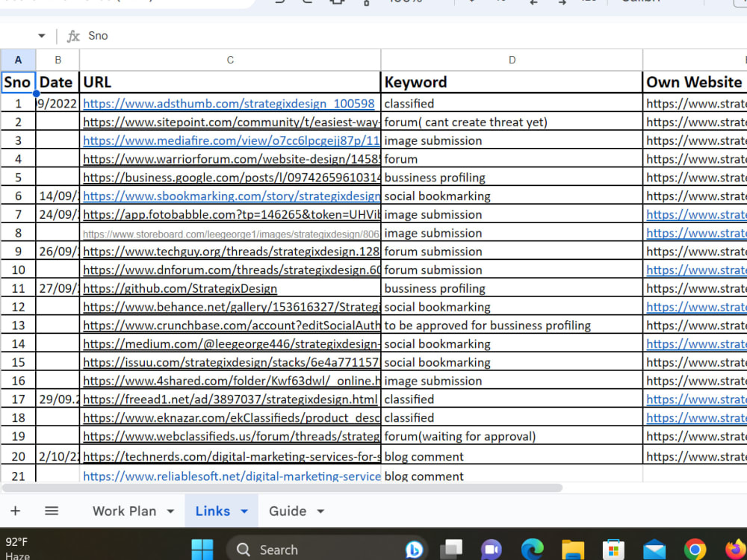Open the 4shared.com folder link
Screen dimensions: 747x560
pos(231,381)
